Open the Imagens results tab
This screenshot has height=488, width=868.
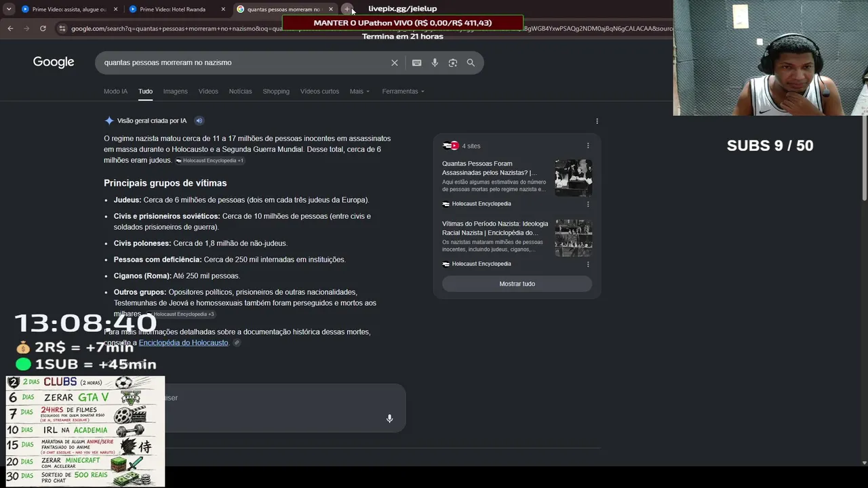tap(175, 91)
